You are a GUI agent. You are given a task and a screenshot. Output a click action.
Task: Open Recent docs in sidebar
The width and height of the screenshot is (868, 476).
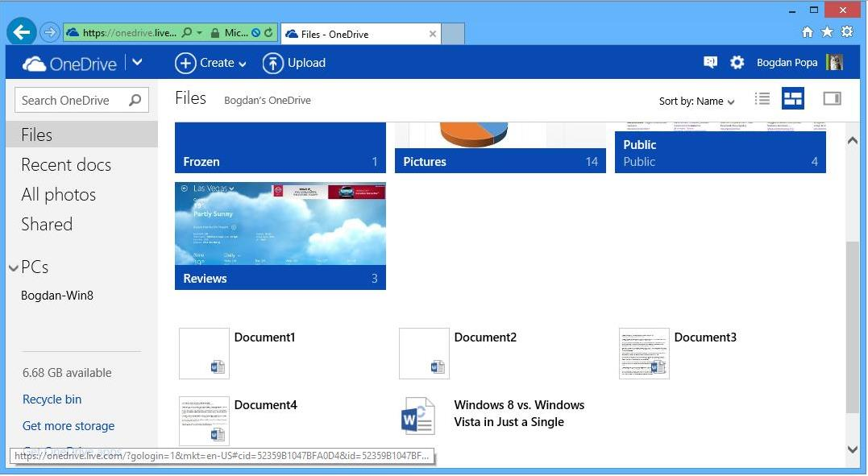[66, 165]
